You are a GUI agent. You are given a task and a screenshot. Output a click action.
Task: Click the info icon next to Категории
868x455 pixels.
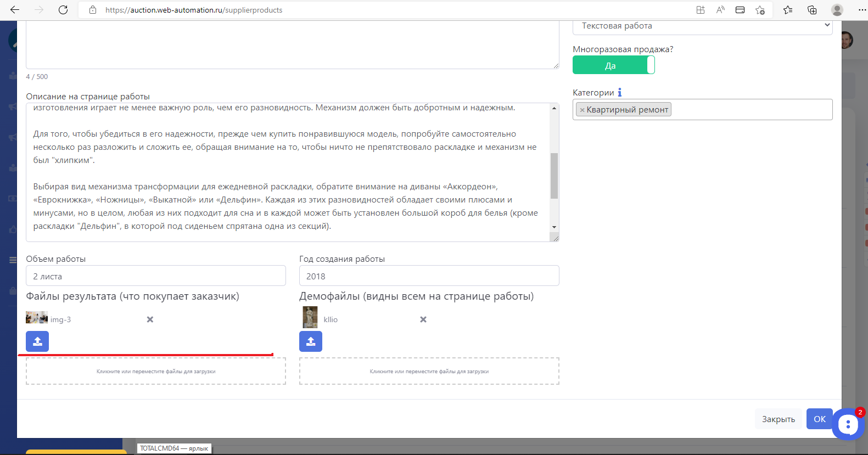(x=620, y=93)
